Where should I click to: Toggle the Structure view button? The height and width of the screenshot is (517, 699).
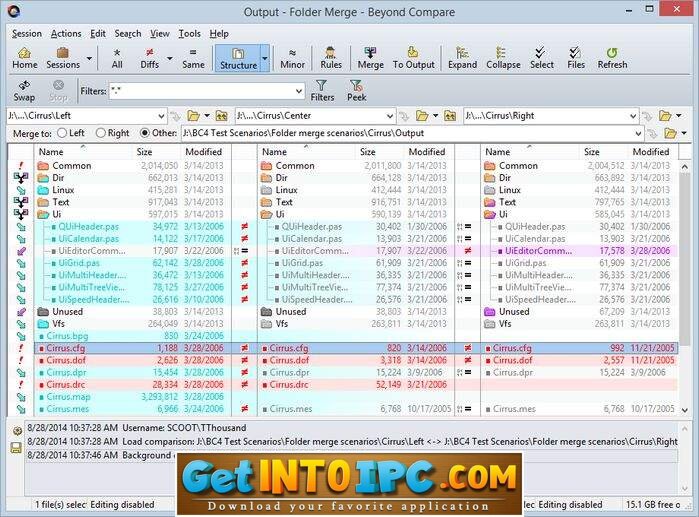(x=238, y=58)
